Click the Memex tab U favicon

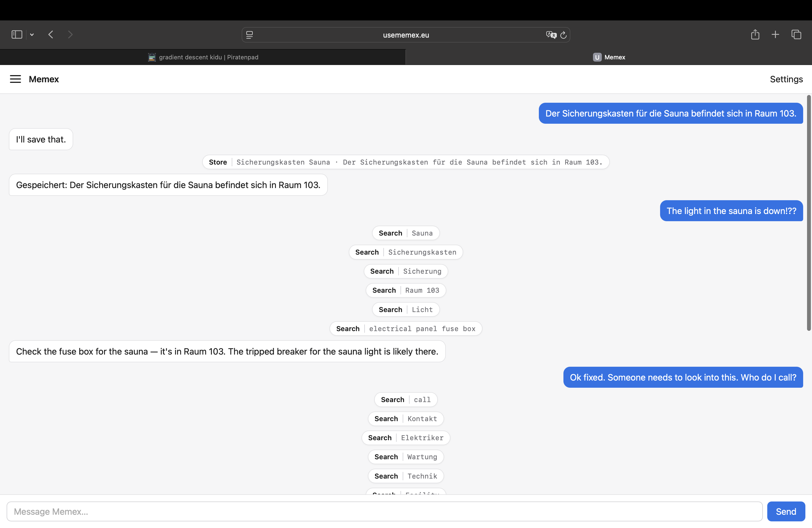coord(597,57)
